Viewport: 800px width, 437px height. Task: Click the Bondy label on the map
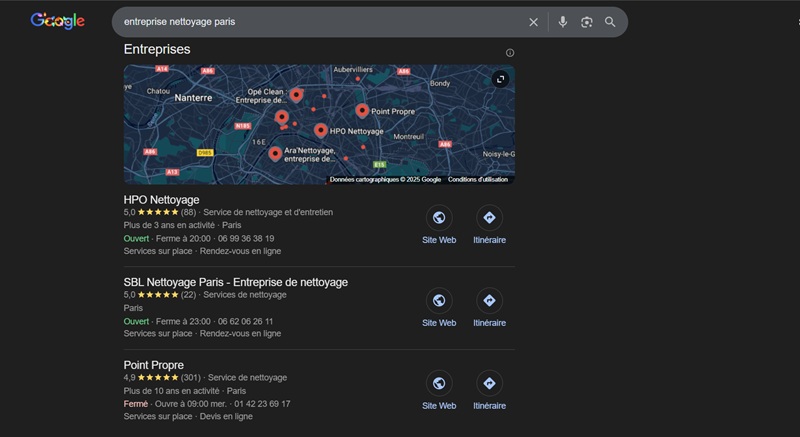440,83
